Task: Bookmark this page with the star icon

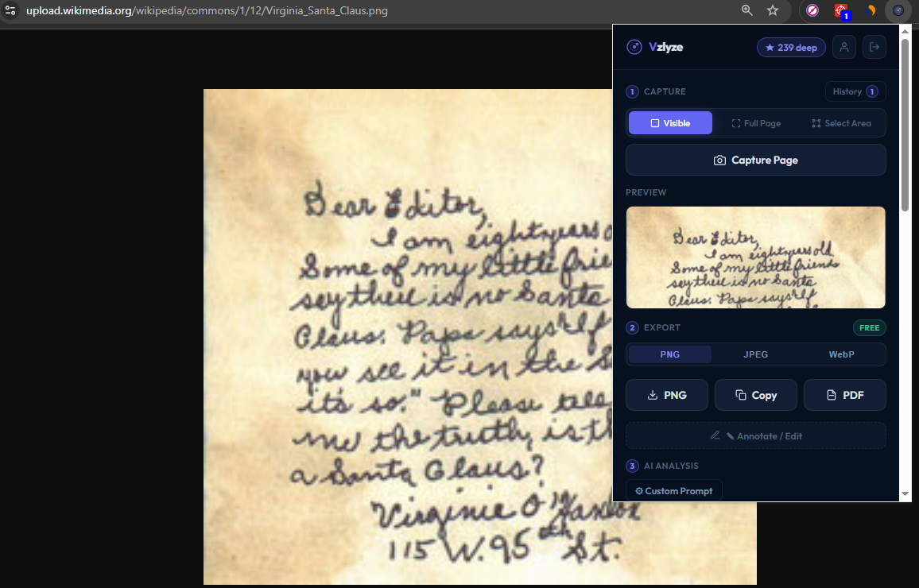Action: pos(773,10)
